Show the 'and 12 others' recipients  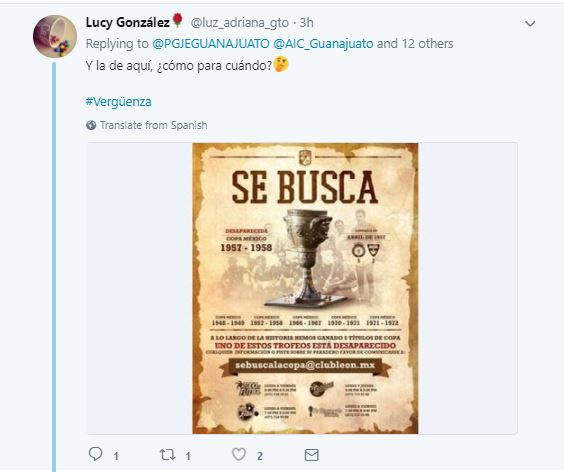(x=415, y=44)
